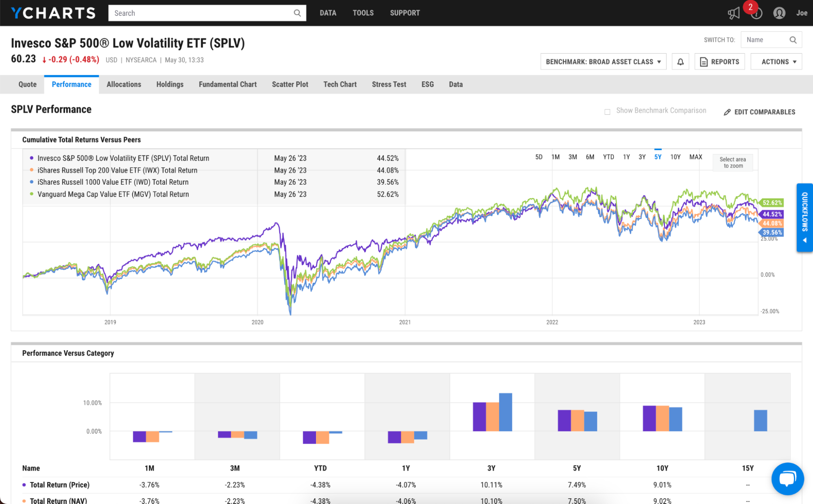Screen dimensions: 813x504
Task: Enable Show Benchmark Comparison
Action: (607, 111)
